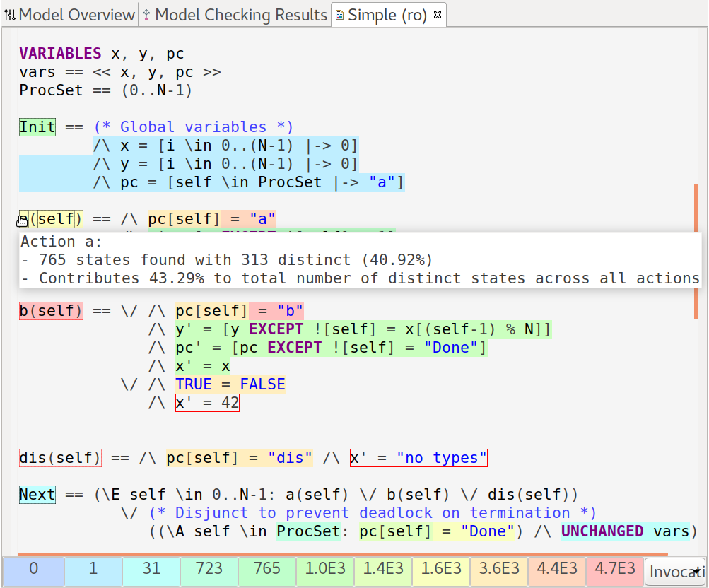
Task: Click the x' = "no types" expression
Action: tap(418, 458)
